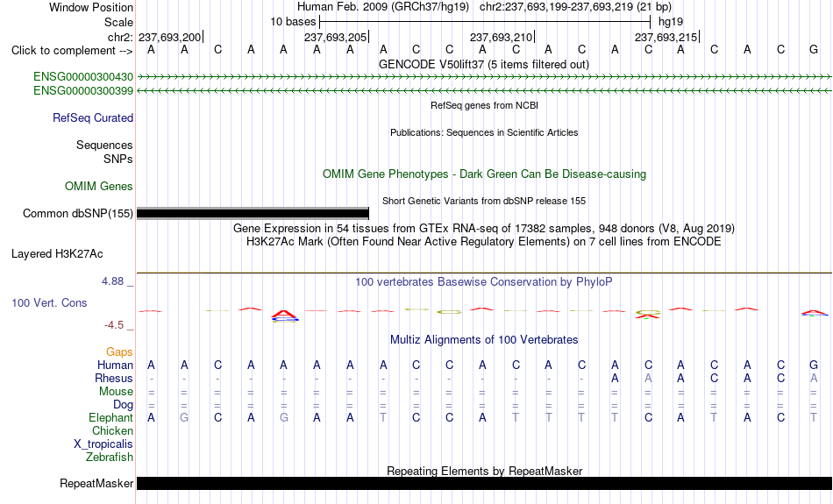This screenshot has height=504, width=833.
Task: Click the black dbSNP variant bar
Action: coord(253,214)
